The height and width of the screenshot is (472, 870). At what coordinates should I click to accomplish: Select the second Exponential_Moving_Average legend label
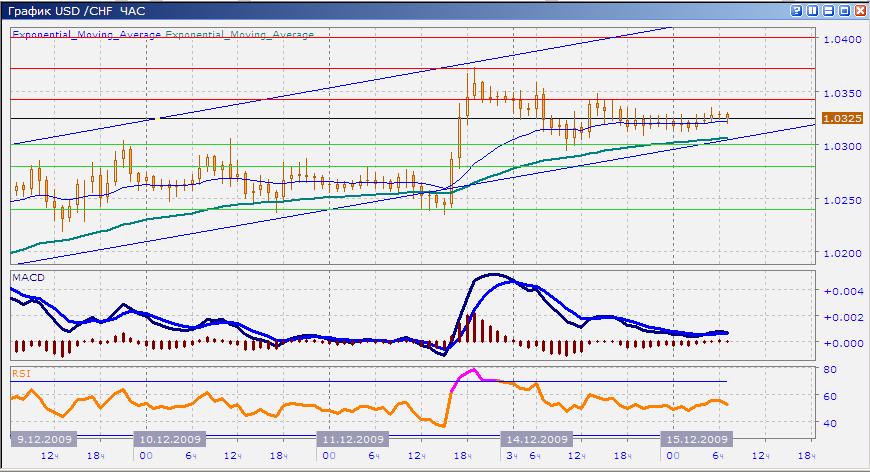click(x=240, y=34)
